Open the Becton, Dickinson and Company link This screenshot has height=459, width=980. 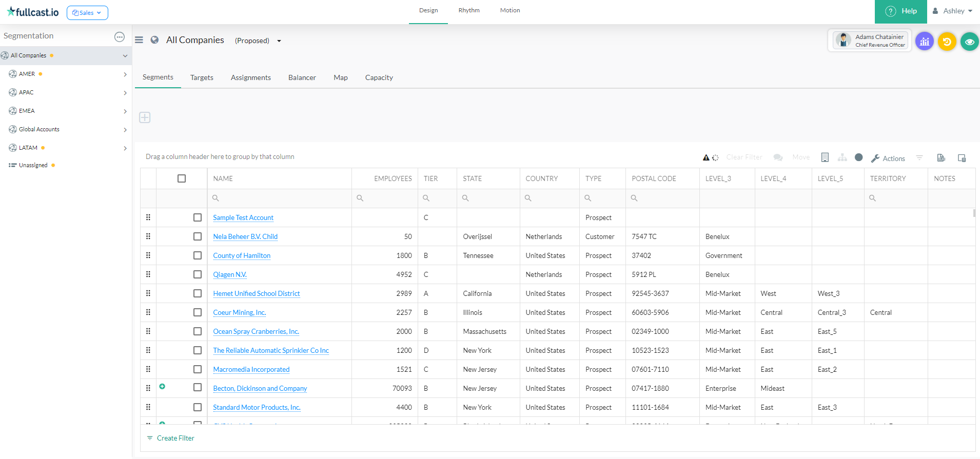(260, 388)
